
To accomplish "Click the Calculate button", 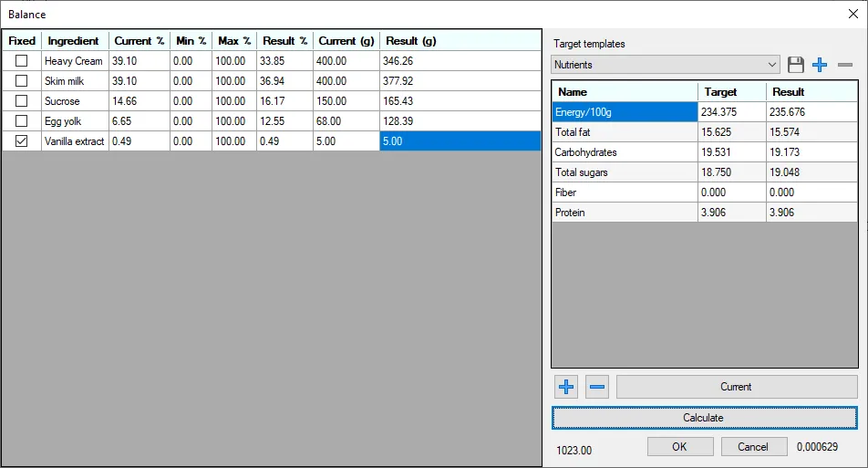I will tap(704, 418).
